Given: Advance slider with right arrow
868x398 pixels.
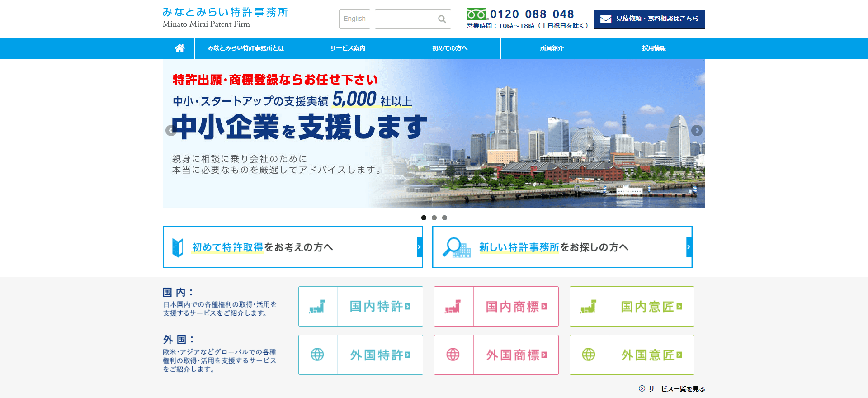Looking at the screenshot, I should point(697,130).
